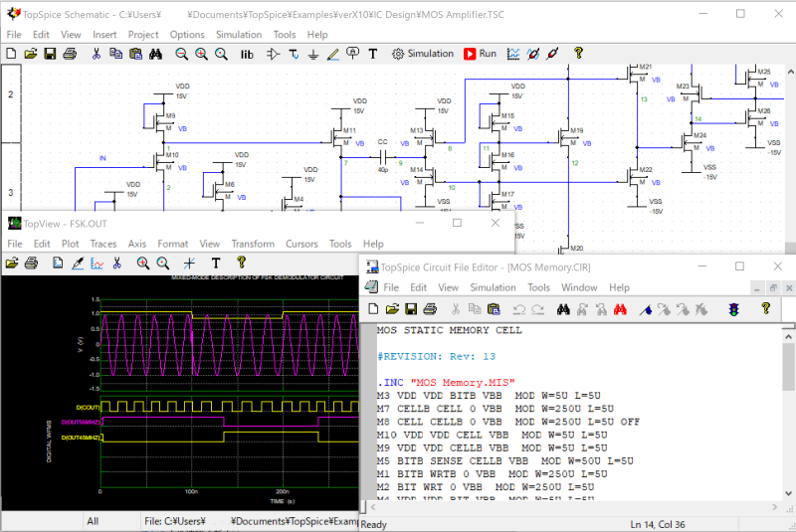Click the printer icon in TopView toolbar
Viewport: 796px width, 532px height.
[x=32, y=264]
